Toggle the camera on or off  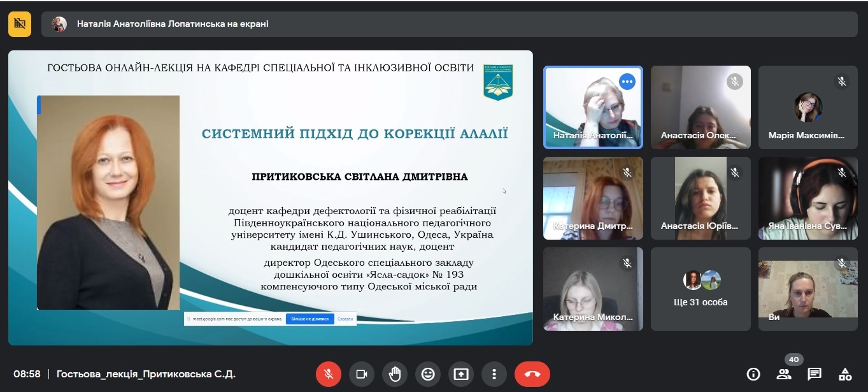pos(362,374)
